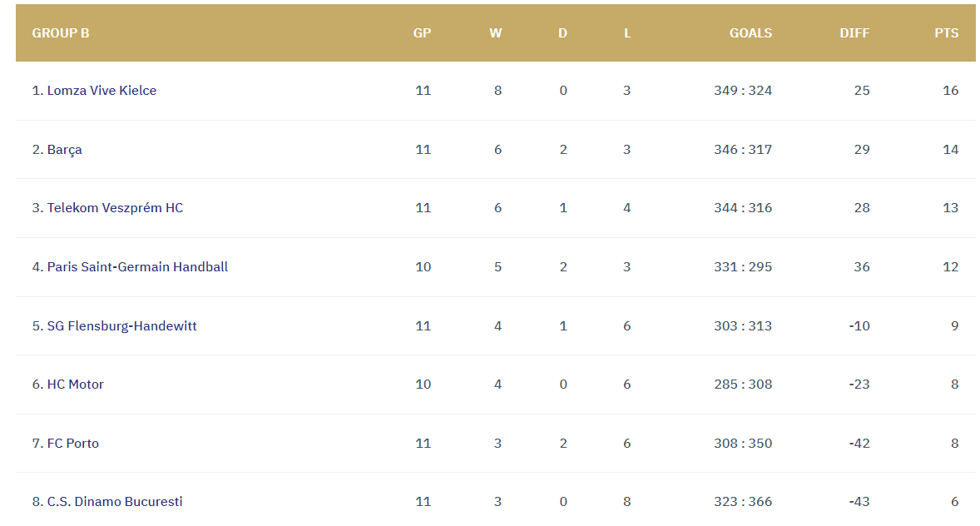Click the GOALS column header

coord(750,33)
